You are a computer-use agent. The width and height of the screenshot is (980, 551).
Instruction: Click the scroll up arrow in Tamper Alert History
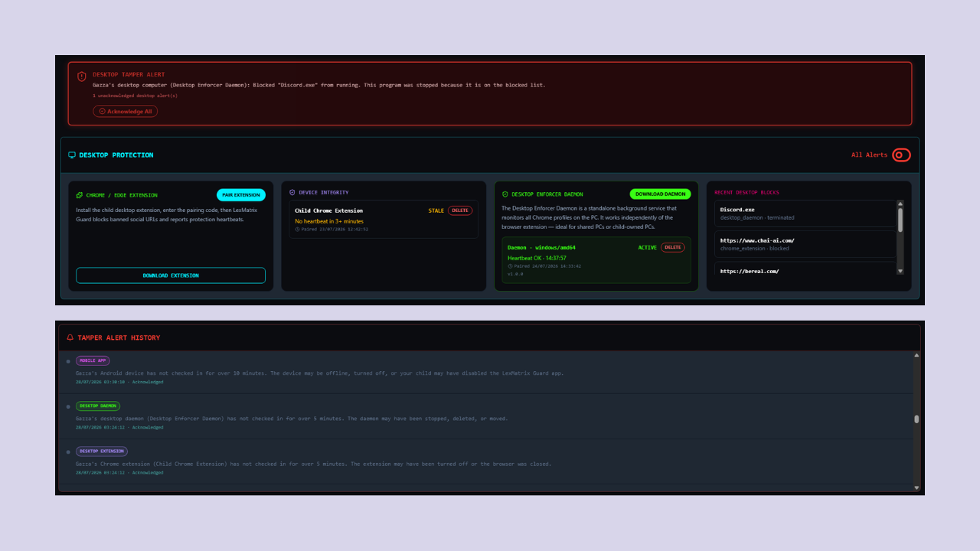pyautogui.click(x=916, y=355)
